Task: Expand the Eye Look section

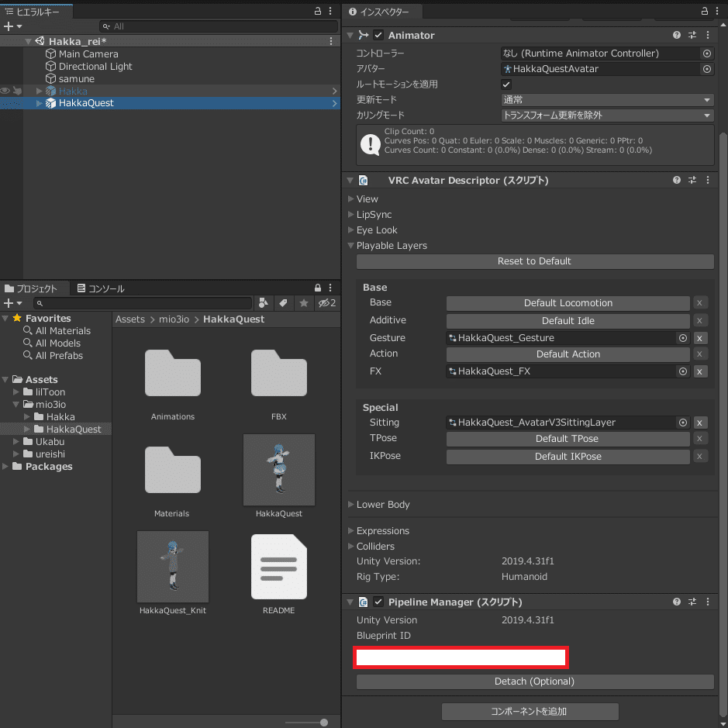Action: click(351, 229)
